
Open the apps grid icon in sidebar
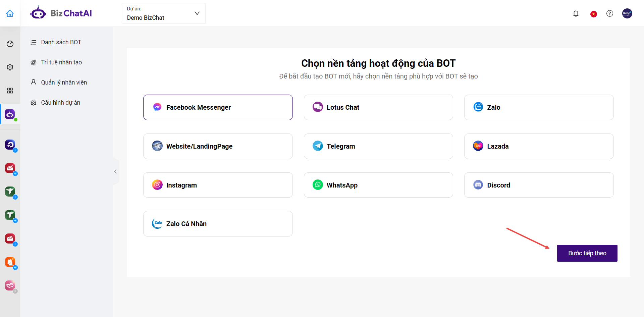[x=10, y=91]
